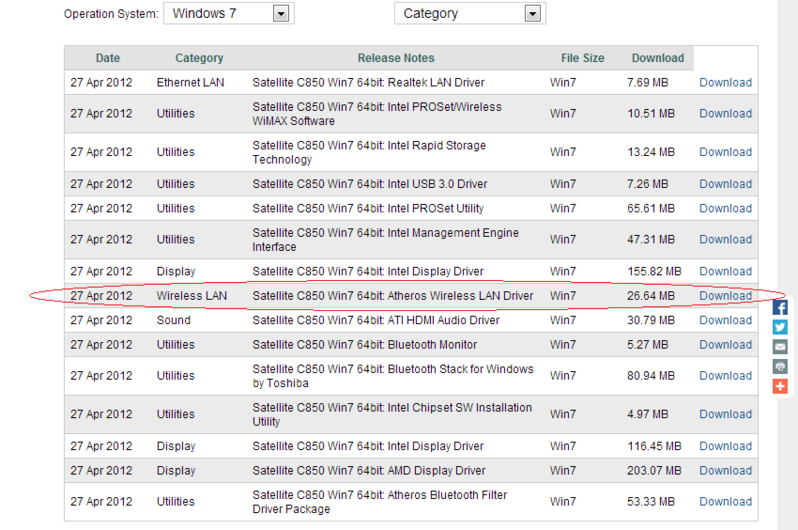Download Atheros Bluetooth Filter Driver Package
The image size is (798, 530).
(725, 502)
